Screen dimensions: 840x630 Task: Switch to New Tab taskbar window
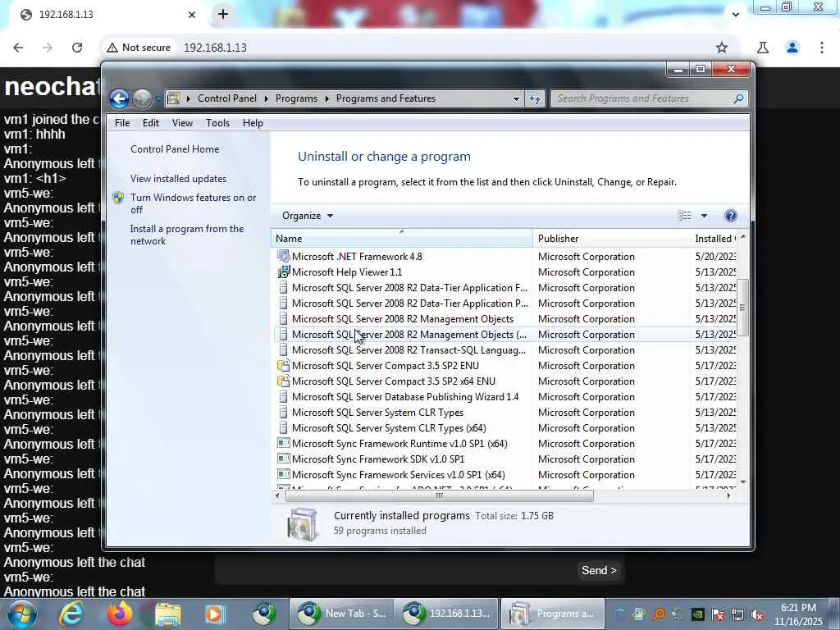(x=341, y=614)
